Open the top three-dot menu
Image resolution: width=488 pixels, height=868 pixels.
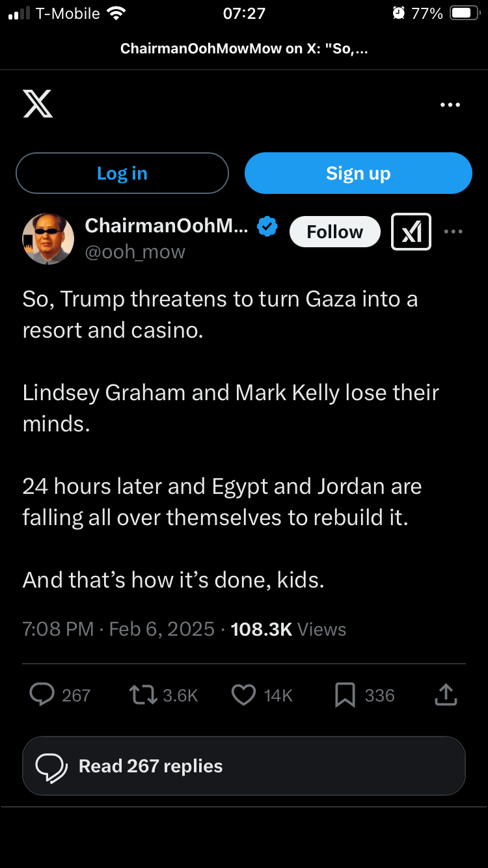point(450,105)
